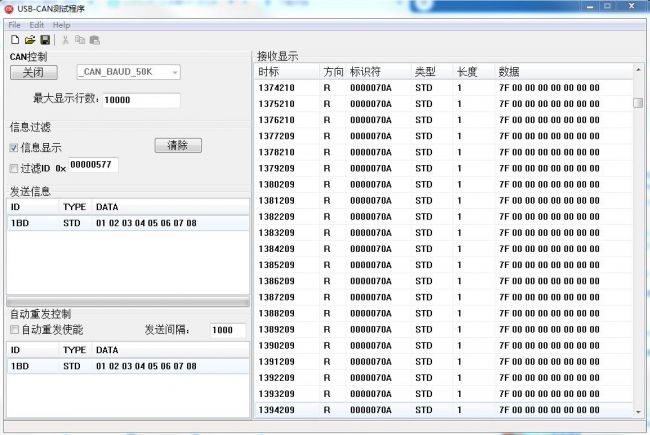The width and height of the screenshot is (650, 435).
Task: Select the 1BD row in 发送信息 list
Action: tap(128, 223)
